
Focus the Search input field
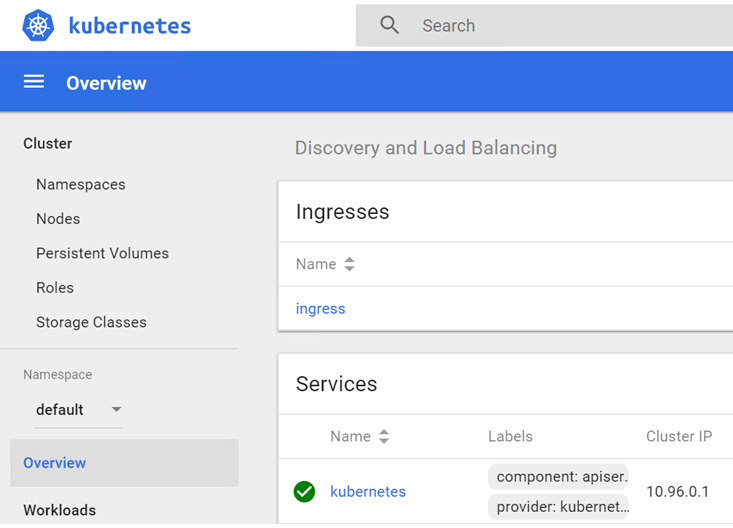coord(544,26)
